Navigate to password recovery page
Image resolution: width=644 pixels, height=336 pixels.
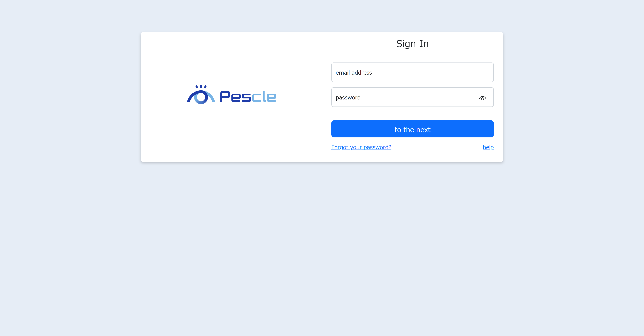361,147
